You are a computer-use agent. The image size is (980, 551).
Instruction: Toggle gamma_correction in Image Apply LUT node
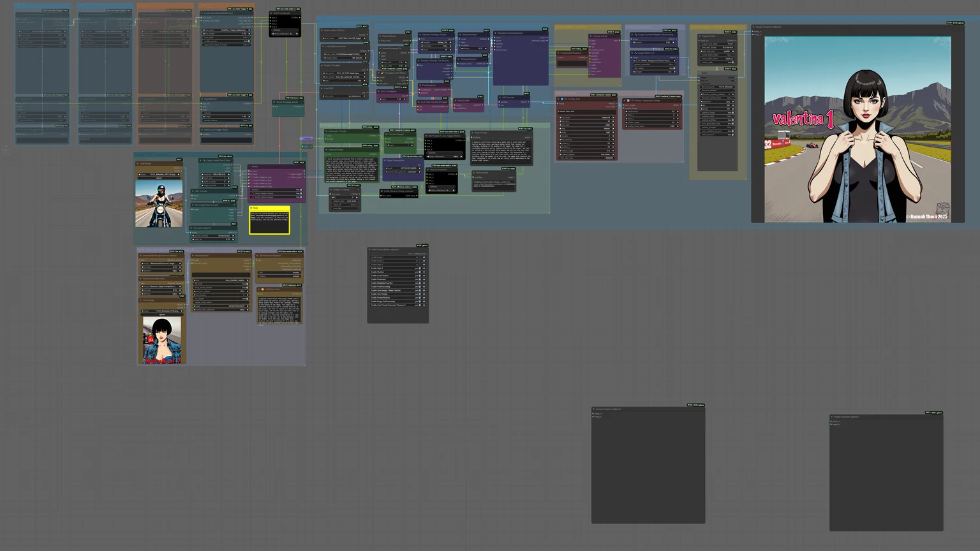655,64
